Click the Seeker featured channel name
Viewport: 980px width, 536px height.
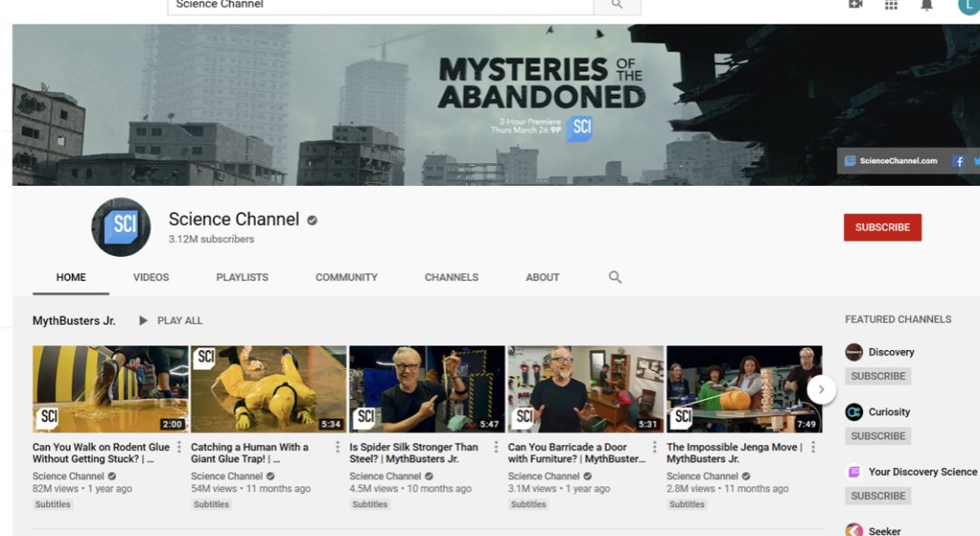coord(885,531)
